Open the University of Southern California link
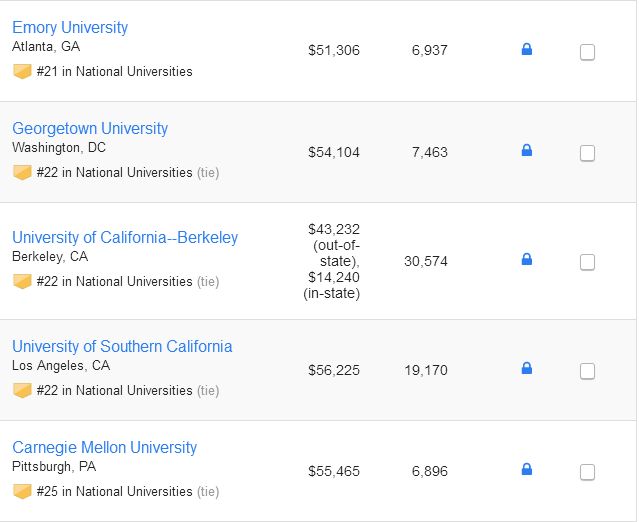Image resolution: width=639 pixels, height=522 pixels. [122, 346]
